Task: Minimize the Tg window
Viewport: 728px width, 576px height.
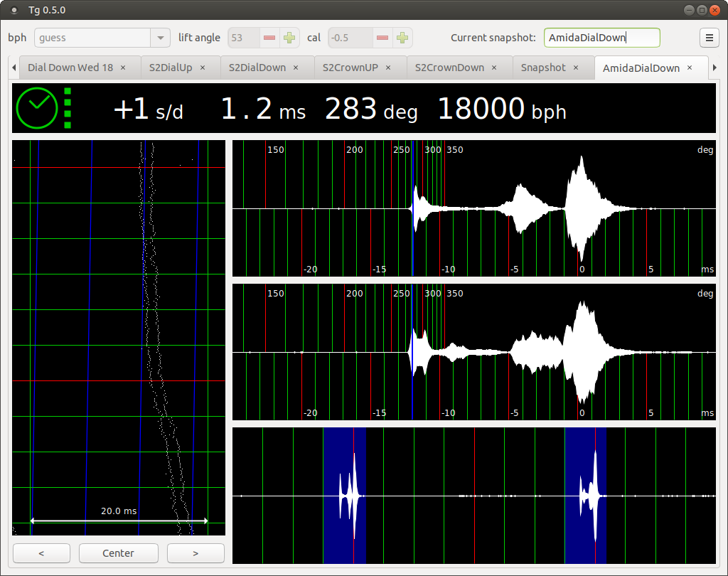Action: (690, 10)
